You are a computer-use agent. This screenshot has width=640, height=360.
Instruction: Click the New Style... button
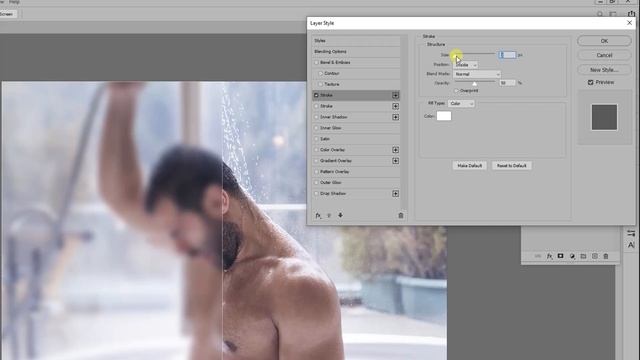[604, 70]
